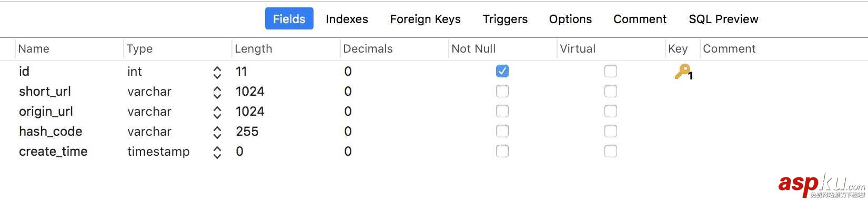Click the Name column header
Viewport: 868px width, 201px height.
point(34,48)
